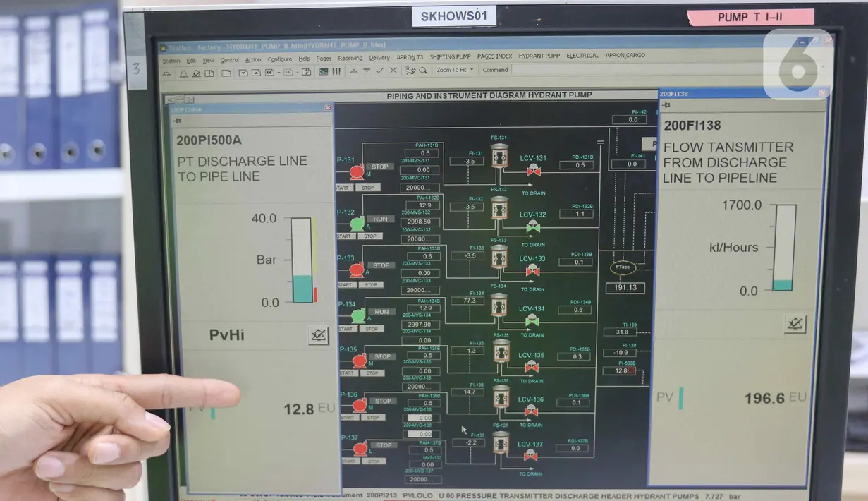Open the Zoom To Fit dropdown
868x501 pixels.
pos(456,70)
